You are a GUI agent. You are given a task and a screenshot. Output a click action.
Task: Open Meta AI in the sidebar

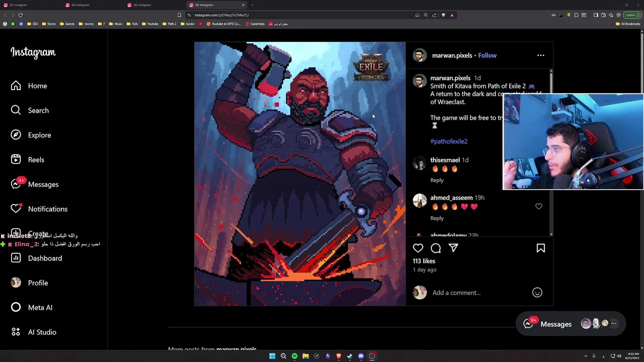tap(31, 308)
